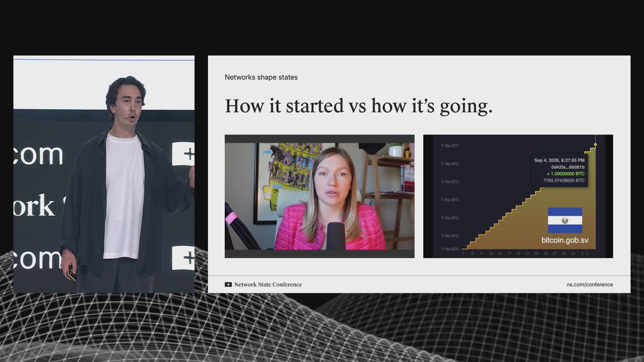644x362 pixels.
Task: Click the '0d42fa...6b081b' transaction hash
Action: pyautogui.click(x=568, y=167)
